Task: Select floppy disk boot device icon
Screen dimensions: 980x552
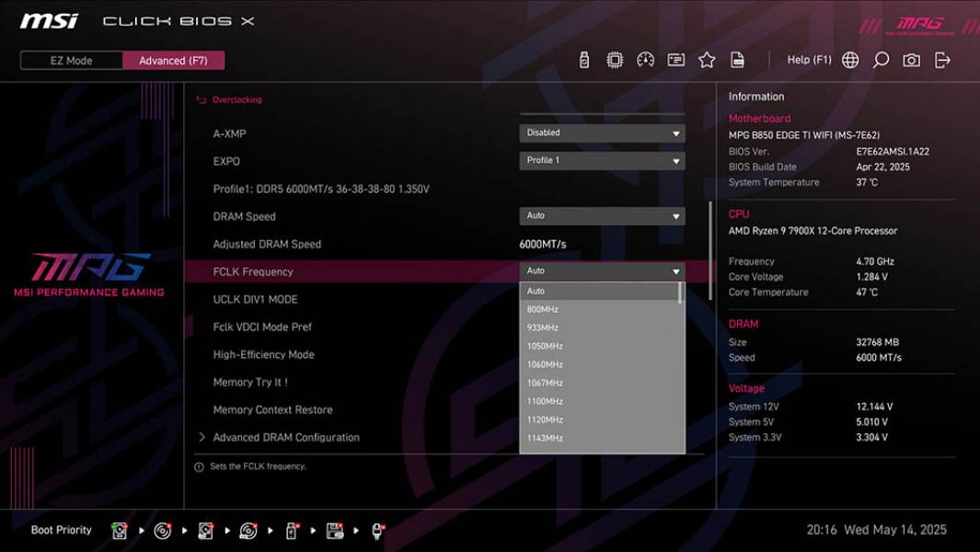Action: pos(335,531)
